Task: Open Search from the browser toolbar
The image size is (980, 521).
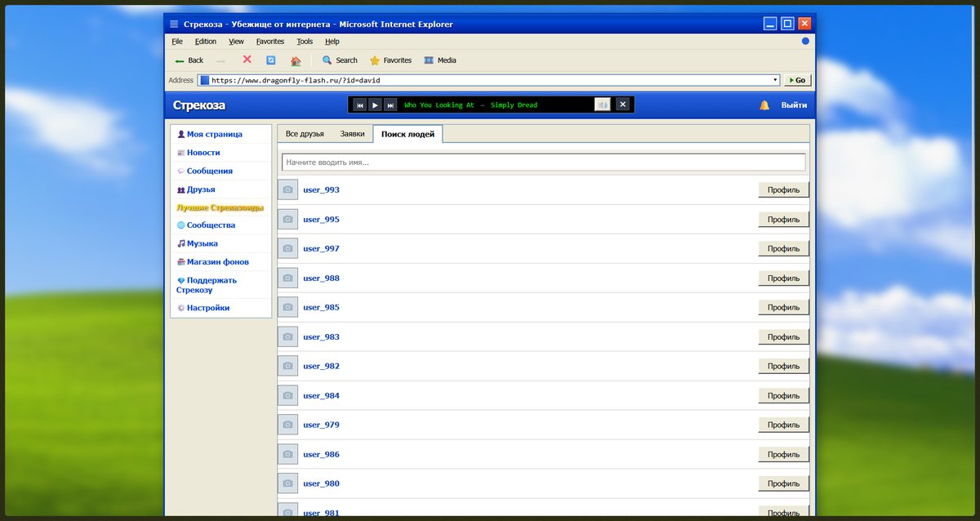Action: coord(340,60)
